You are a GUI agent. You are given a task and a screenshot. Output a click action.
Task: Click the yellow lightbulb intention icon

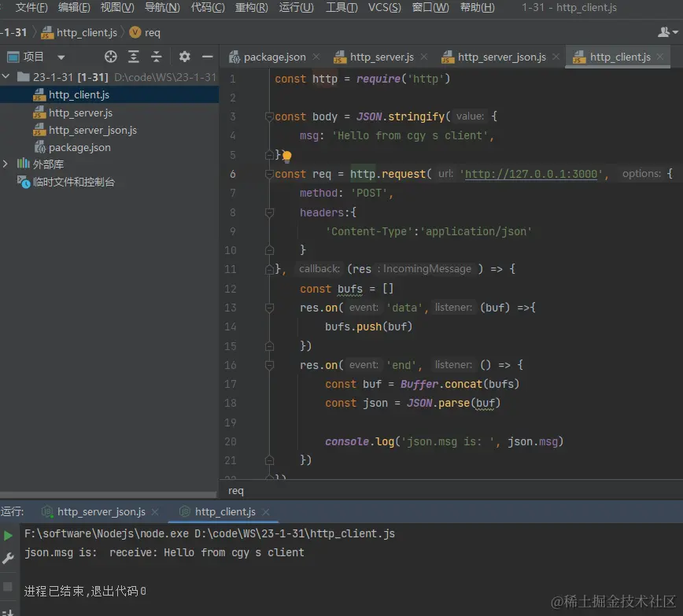pyautogui.click(x=287, y=156)
